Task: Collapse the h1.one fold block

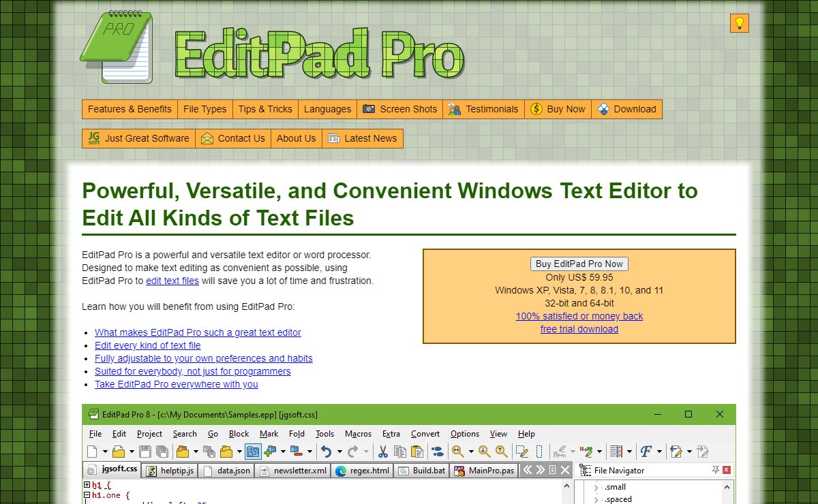Action: [x=87, y=495]
